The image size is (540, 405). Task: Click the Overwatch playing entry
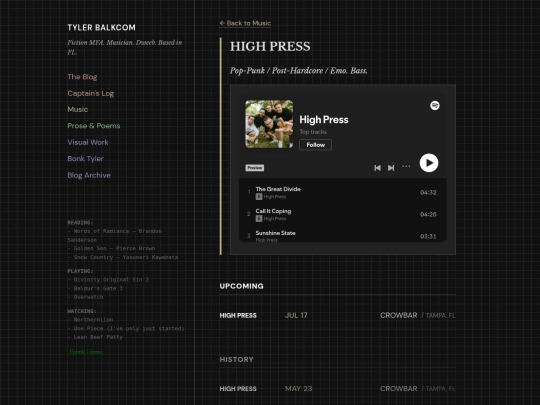pyautogui.click(x=85, y=297)
